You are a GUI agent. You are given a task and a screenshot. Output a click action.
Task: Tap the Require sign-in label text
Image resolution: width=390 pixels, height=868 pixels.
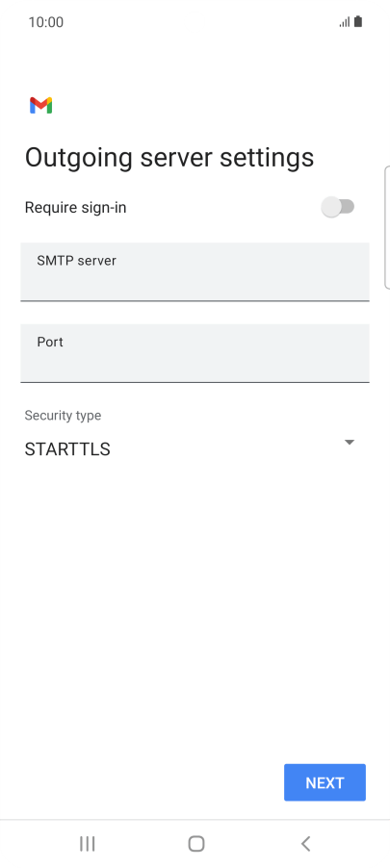[75, 208]
